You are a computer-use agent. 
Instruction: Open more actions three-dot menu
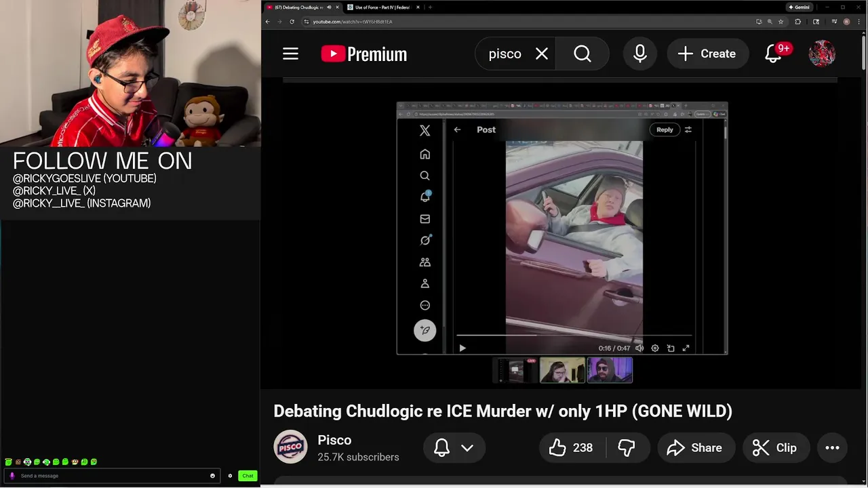pyautogui.click(x=832, y=447)
